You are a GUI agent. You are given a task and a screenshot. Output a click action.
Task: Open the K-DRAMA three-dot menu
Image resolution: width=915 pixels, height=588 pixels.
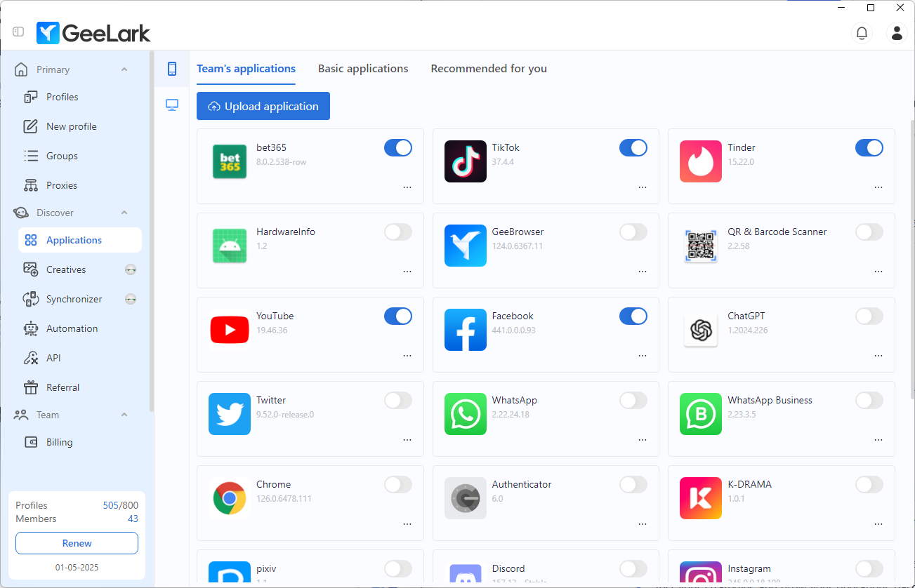878,524
